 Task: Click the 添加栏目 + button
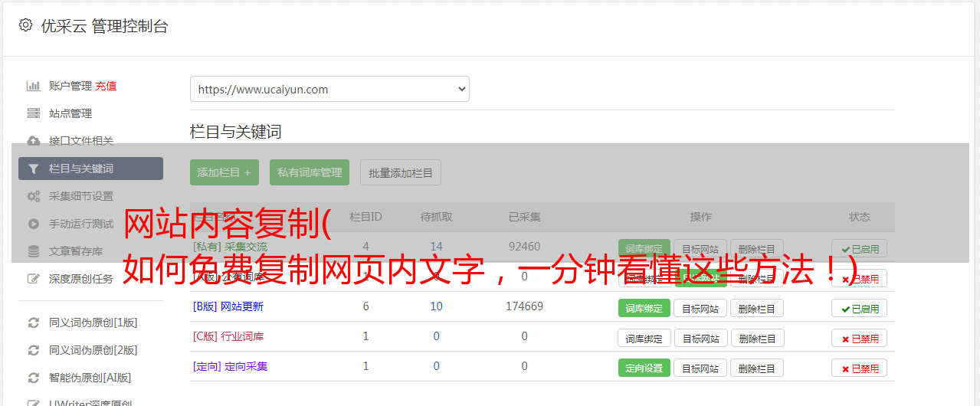click(225, 172)
